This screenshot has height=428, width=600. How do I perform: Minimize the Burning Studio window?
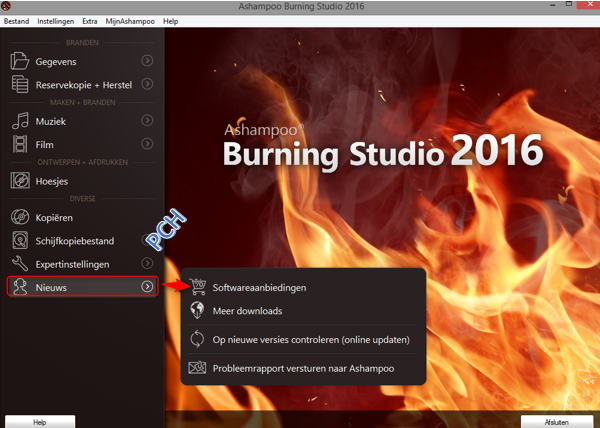click(553, 5)
